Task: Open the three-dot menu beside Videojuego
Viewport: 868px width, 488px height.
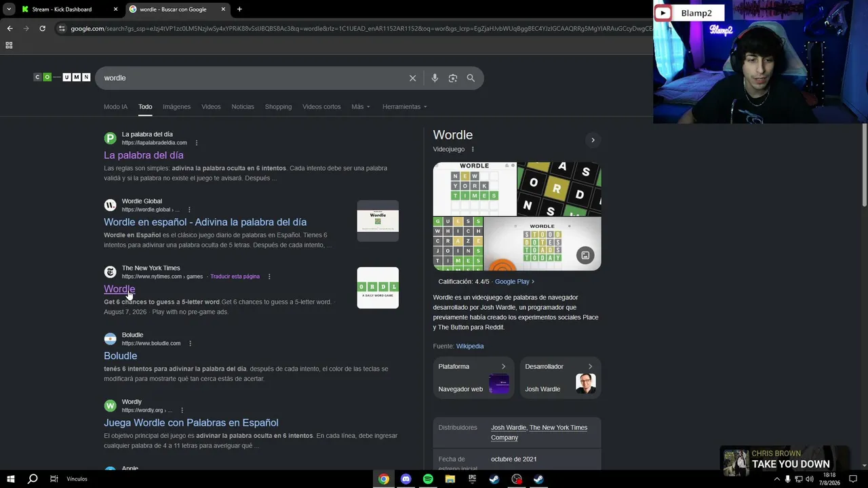Action: (x=473, y=149)
